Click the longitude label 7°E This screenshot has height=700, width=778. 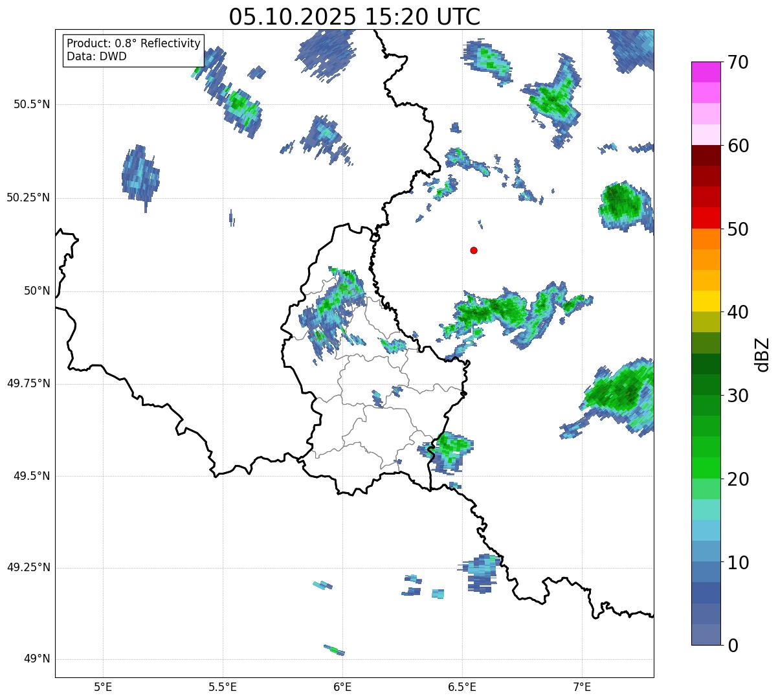tap(583, 686)
